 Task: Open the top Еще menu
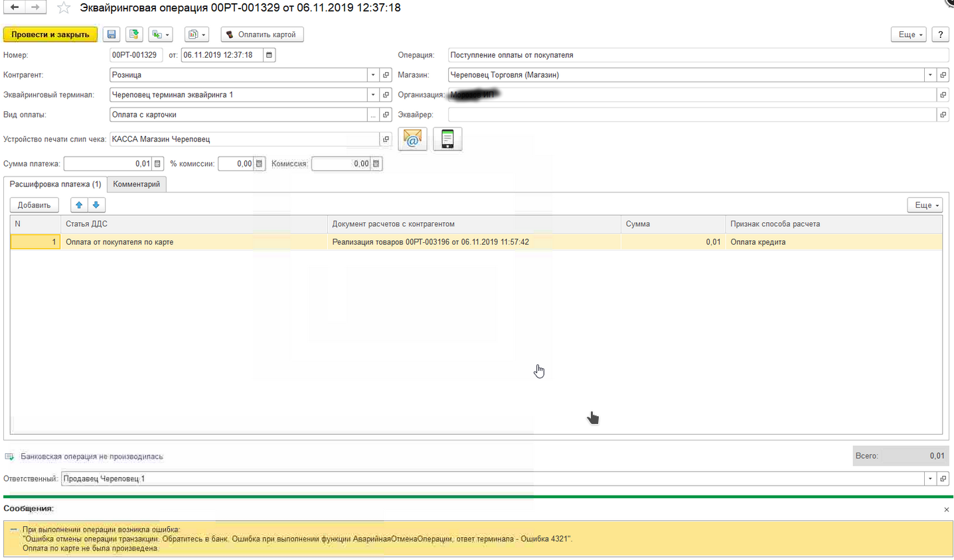click(909, 35)
